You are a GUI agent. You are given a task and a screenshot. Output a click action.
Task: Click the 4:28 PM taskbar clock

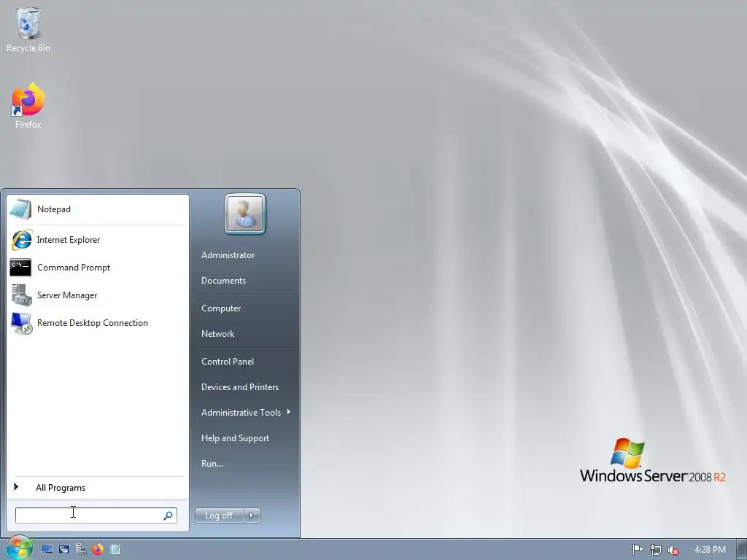[710, 550]
